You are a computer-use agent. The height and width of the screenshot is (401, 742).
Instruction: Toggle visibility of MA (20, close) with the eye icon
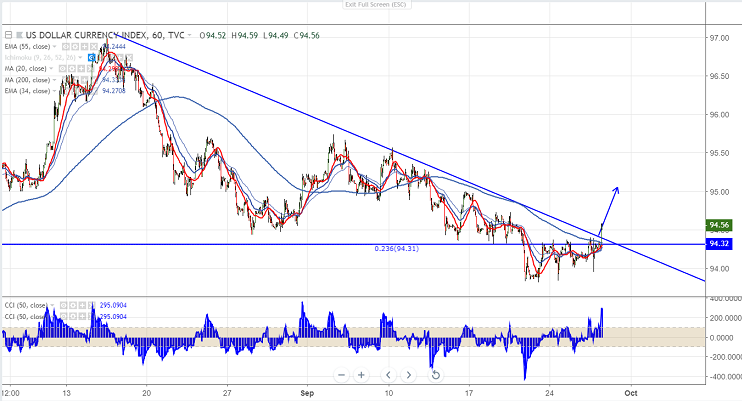63,69
